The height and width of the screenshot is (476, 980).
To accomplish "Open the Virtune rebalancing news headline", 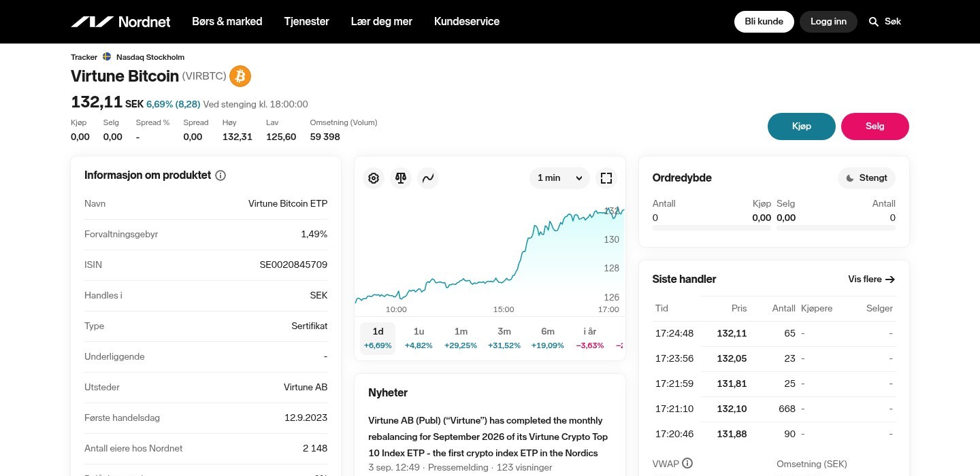I will pyautogui.click(x=488, y=437).
